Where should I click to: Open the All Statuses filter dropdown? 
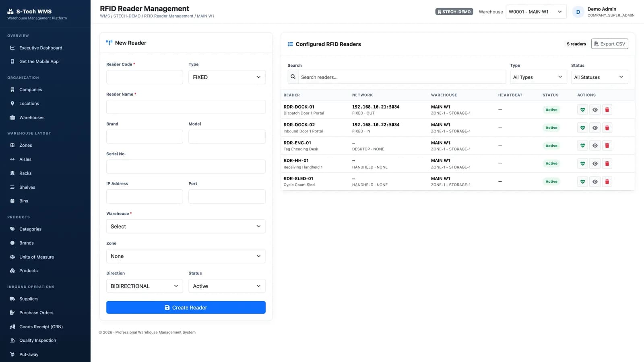599,77
